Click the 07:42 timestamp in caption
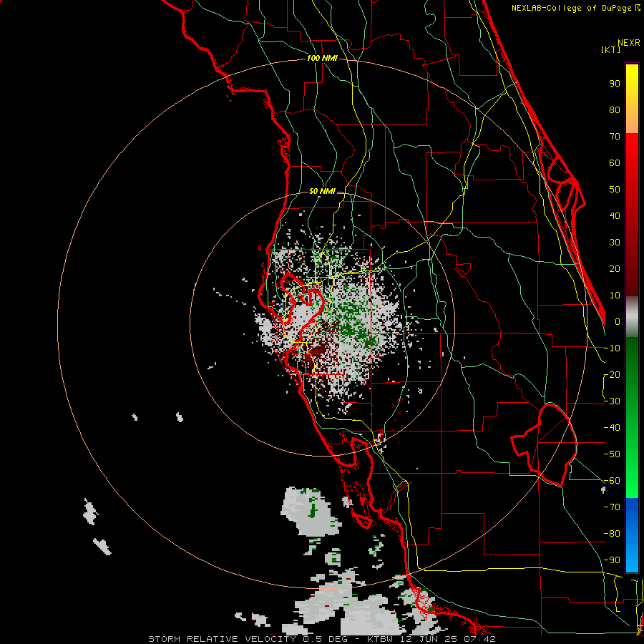Screen dimensions: 644x644 pyautogui.click(x=481, y=639)
